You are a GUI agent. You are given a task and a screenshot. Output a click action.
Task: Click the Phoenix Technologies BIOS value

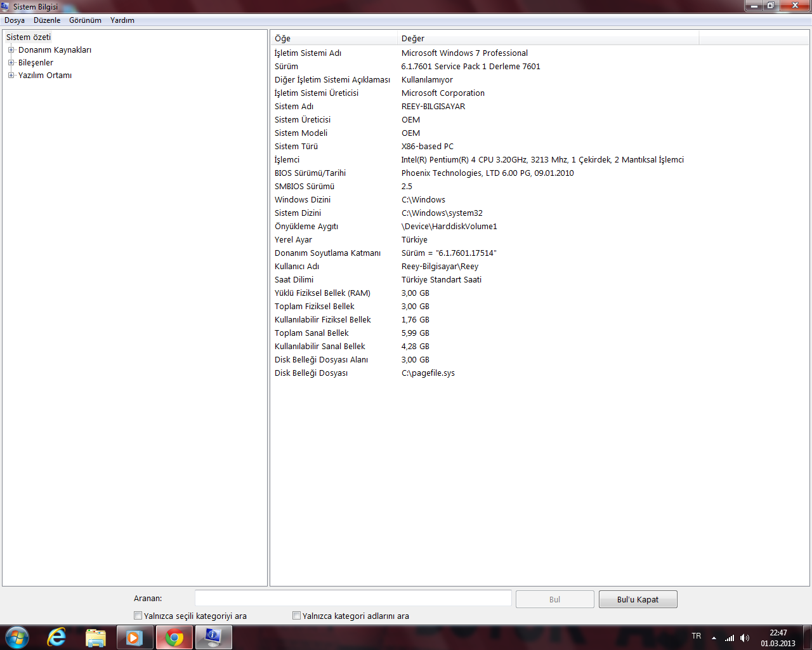click(x=487, y=173)
